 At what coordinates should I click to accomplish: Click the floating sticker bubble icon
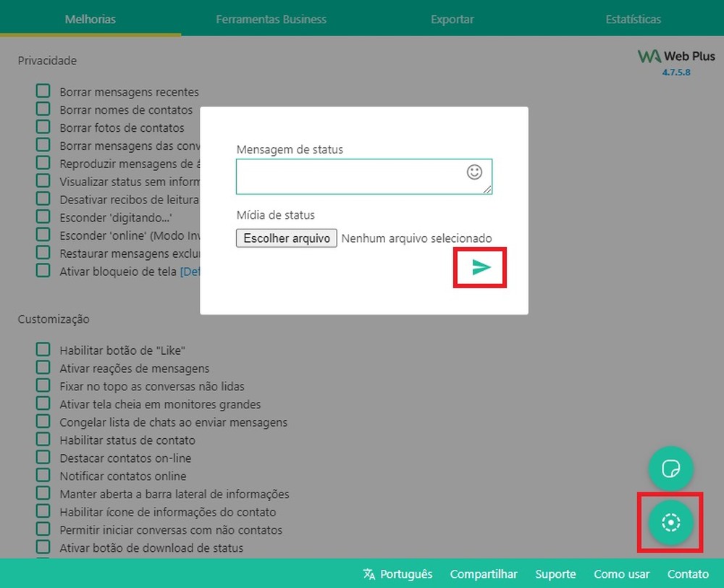[x=670, y=469]
